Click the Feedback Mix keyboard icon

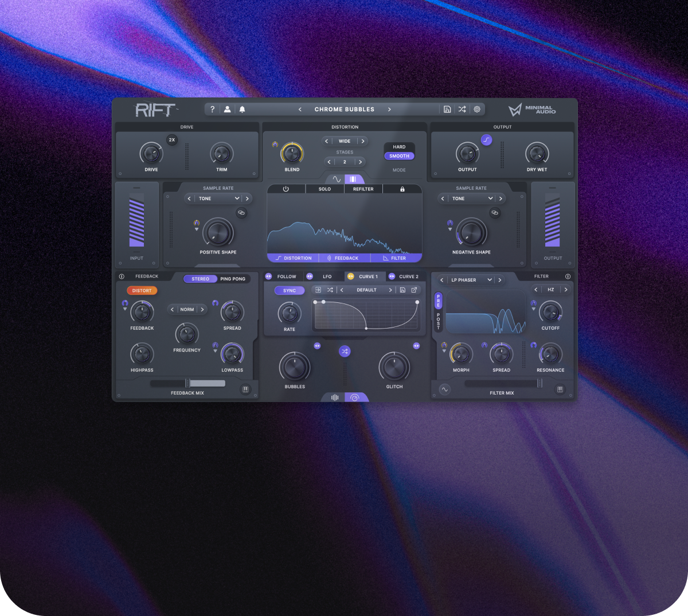[245, 389]
